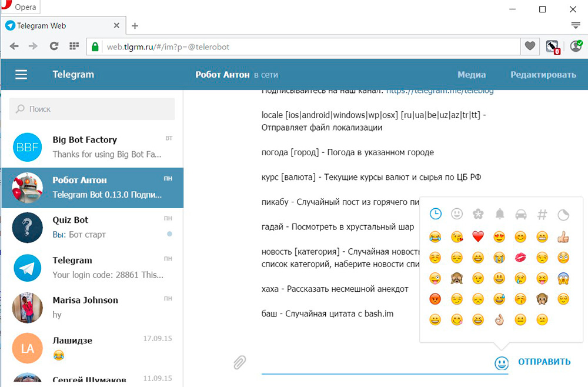The image size is (588, 387).
Task: Select the sticker emoji tab
Action: pos(563,215)
